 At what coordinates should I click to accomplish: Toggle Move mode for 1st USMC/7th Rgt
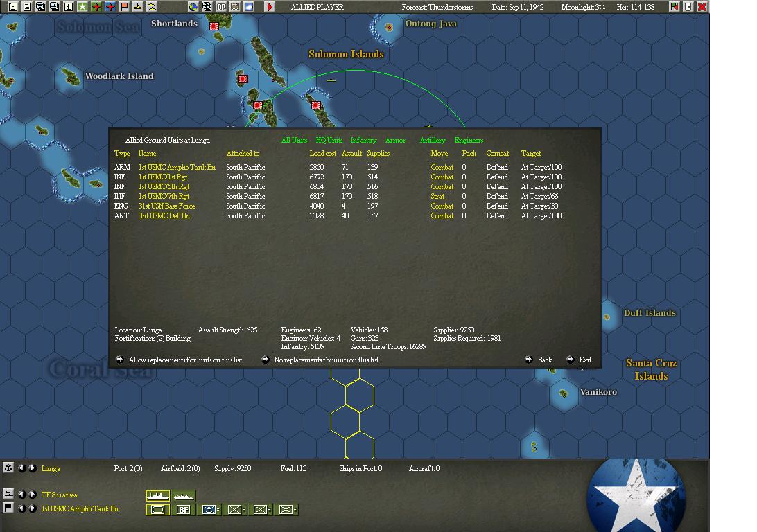(437, 196)
